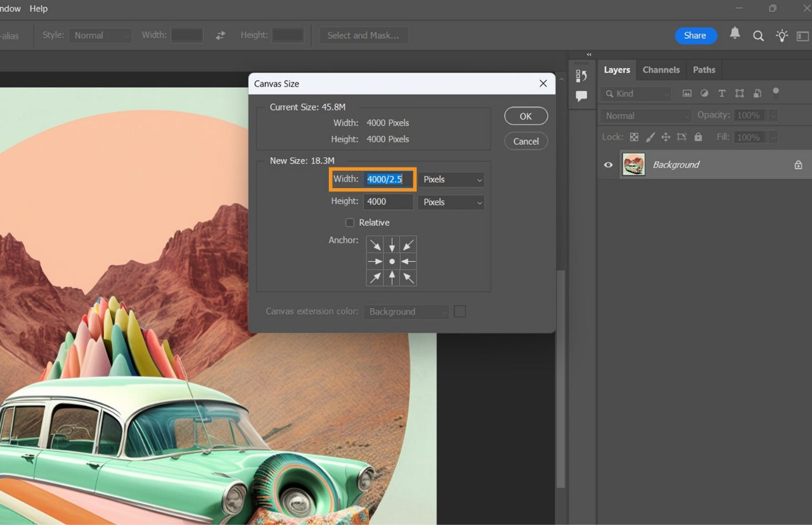812x525 pixels.
Task: Confirm canvas resize with OK
Action: [525, 116]
